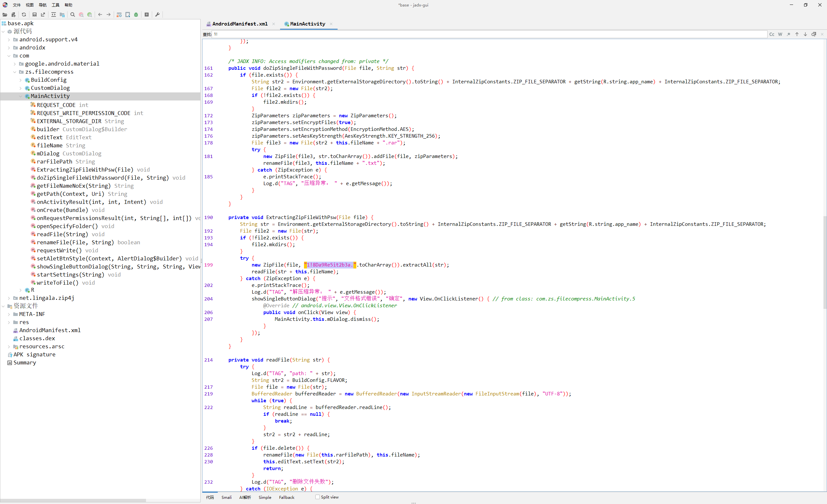827x504 pixels.
Task: Switch to the Fallback view tab
Action: (x=287, y=497)
